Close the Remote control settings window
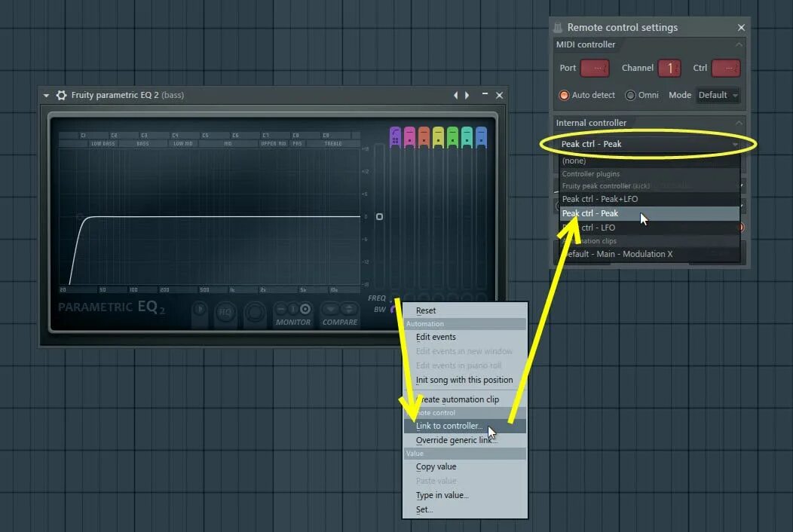793x532 pixels. tap(741, 27)
